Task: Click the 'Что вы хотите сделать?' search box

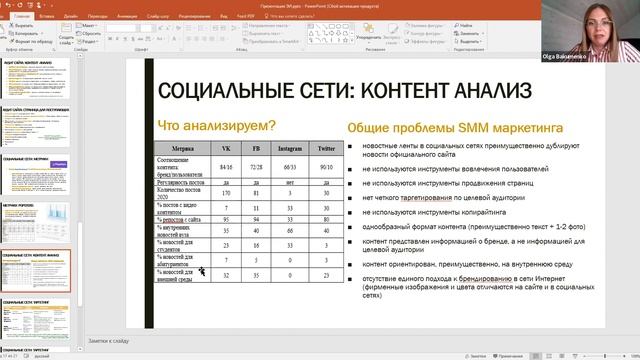Action: (x=290, y=16)
